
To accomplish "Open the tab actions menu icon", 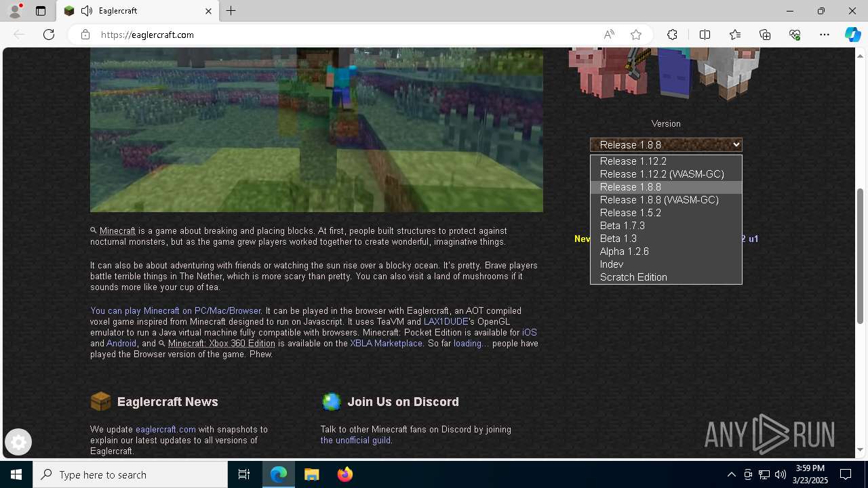I will 41,11.
